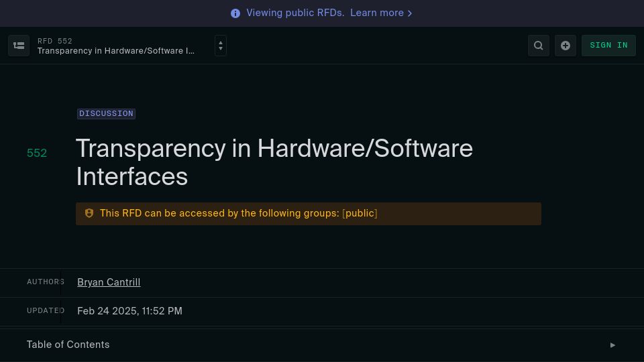
Task: Follow the Learn more link in banner
Action: (381, 13)
